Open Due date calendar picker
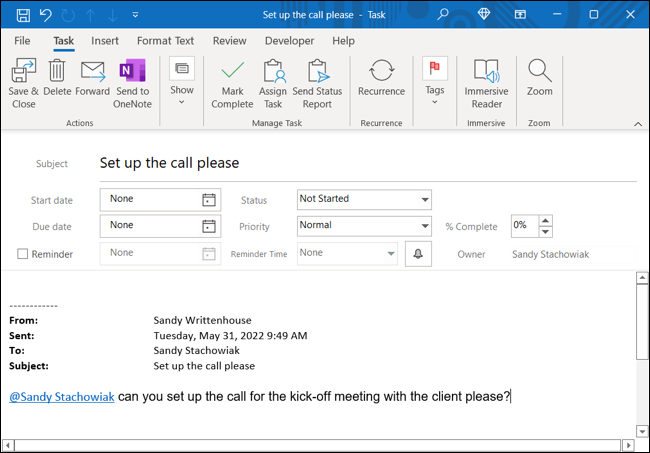The height and width of the screenshot is (453, 650). click(x=209, y=226)
